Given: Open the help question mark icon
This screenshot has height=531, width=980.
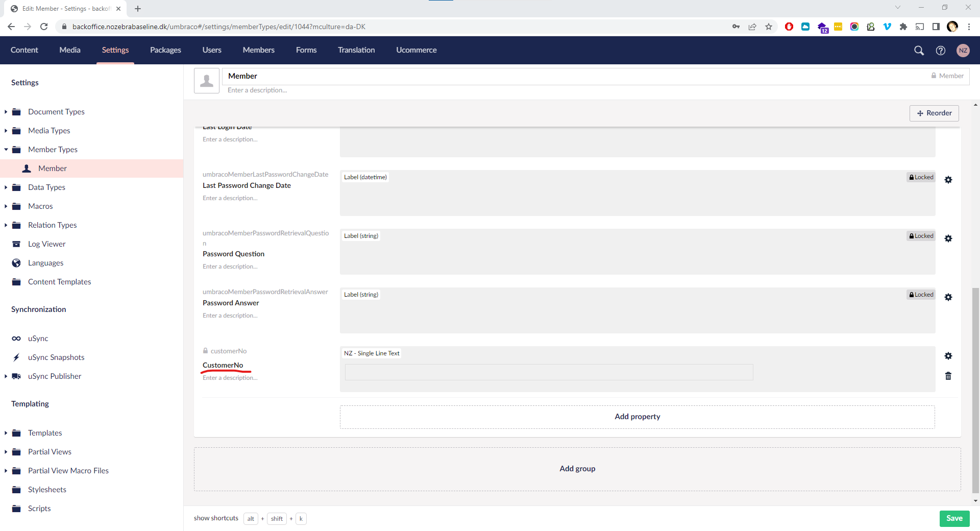Looking at the screenshot, I should 940,50.
